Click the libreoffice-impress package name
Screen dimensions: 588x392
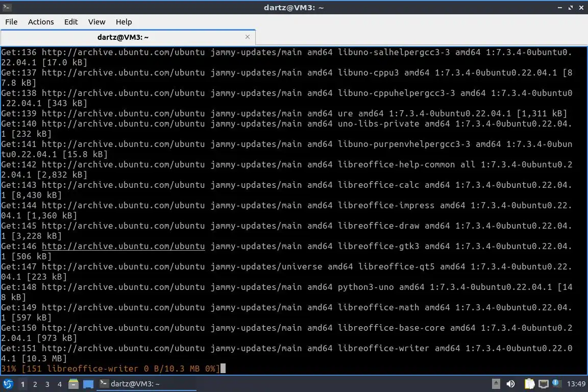click(x=386, y=205)
